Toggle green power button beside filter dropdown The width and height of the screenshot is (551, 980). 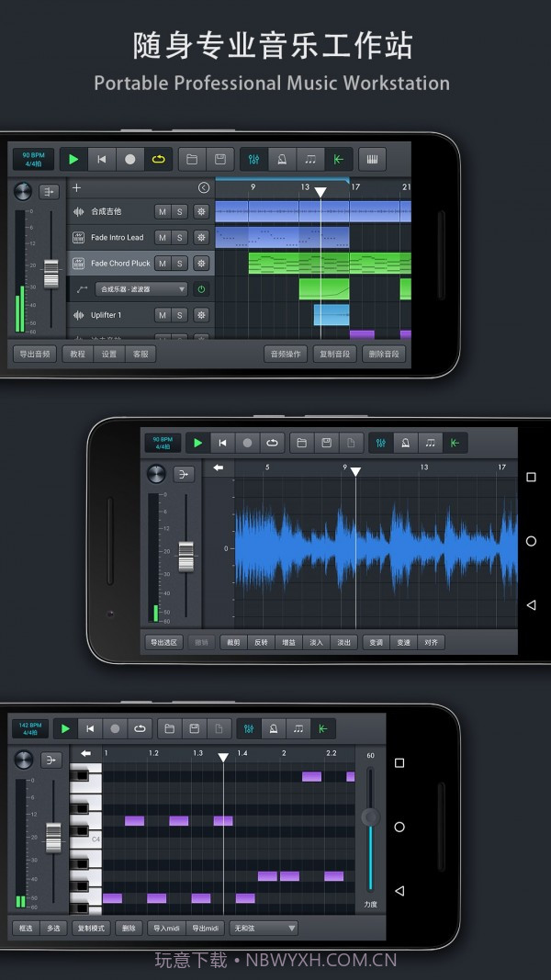(201, 289)
